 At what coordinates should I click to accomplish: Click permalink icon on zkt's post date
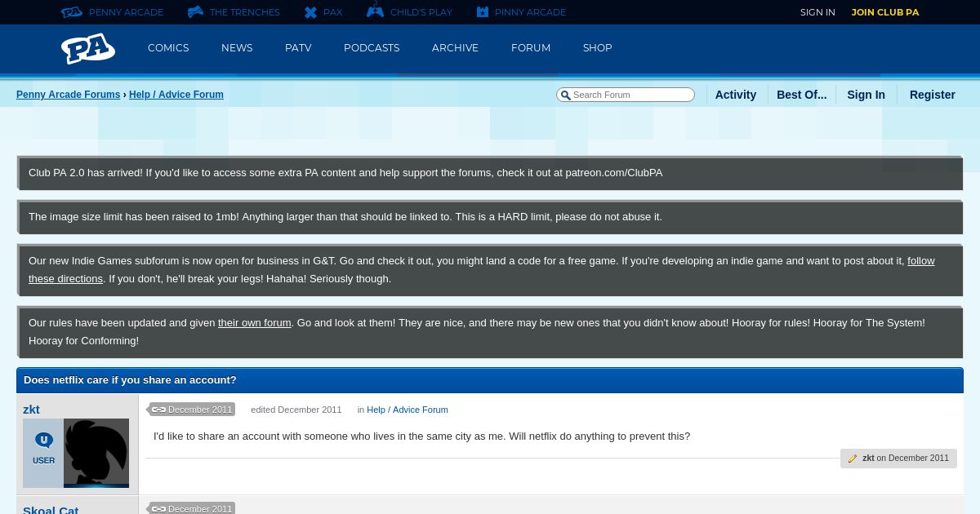click(x=158, y=410)
